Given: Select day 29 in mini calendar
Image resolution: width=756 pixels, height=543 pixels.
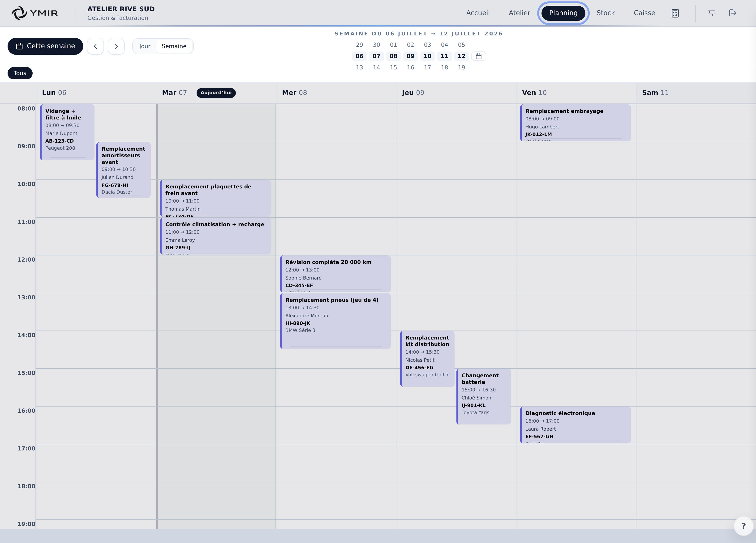Looking at the screenshot, I should 359,45.
